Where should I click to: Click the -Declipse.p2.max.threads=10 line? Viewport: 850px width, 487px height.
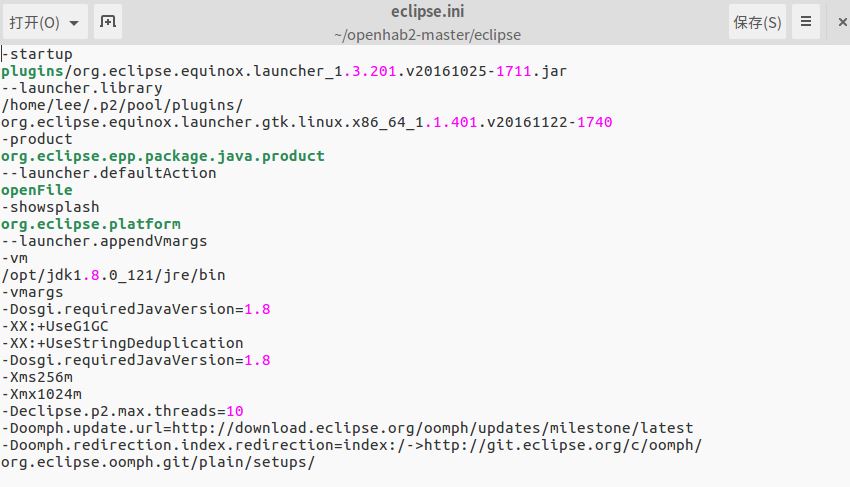[123, 411]
